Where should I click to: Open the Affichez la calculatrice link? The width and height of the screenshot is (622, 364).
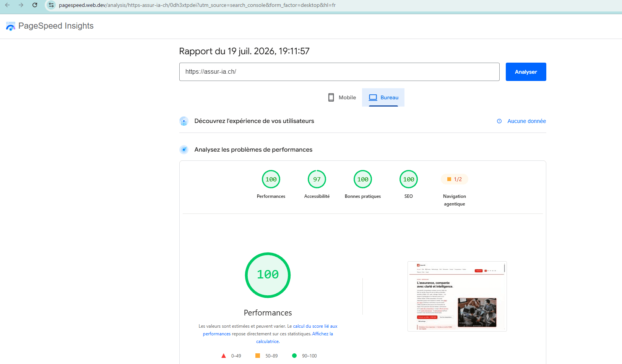(322, 334)
